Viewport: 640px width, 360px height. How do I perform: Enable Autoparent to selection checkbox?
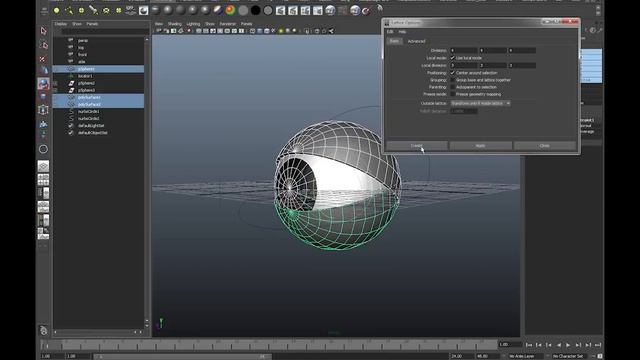pyautogui.click(x=452, y=87)
